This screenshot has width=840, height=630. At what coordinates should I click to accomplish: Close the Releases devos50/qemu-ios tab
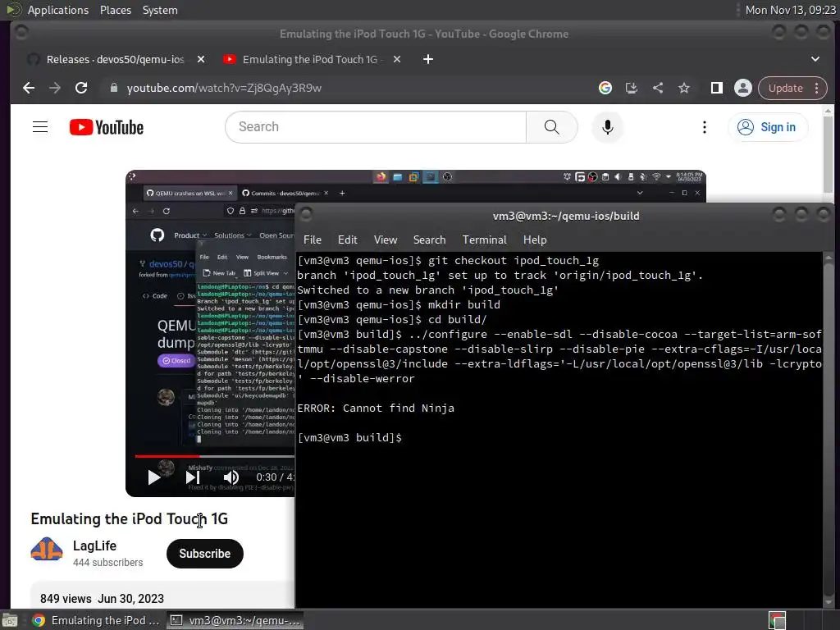pos(201,59)
